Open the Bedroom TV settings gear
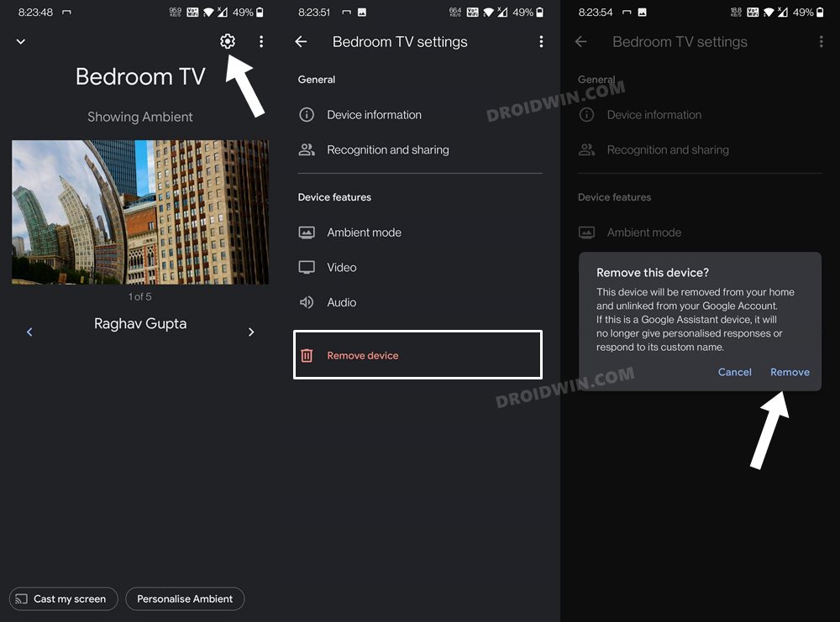The image size is (840, 622). [227, 41]
